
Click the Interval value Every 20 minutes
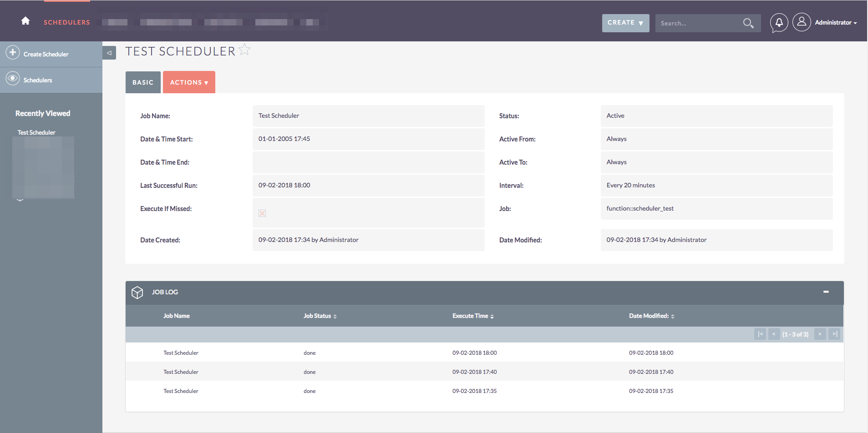[630, 185]
